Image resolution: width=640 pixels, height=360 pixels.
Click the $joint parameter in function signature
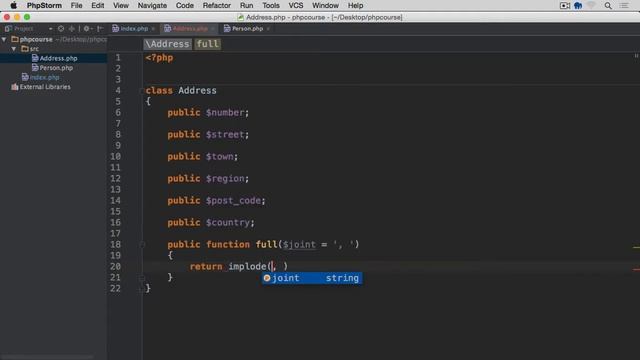pos(299,244)
